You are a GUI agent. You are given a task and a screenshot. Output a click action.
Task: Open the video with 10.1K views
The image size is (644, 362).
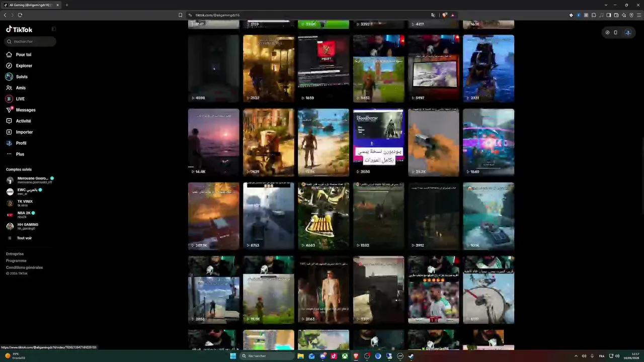[x=489, y=216]
